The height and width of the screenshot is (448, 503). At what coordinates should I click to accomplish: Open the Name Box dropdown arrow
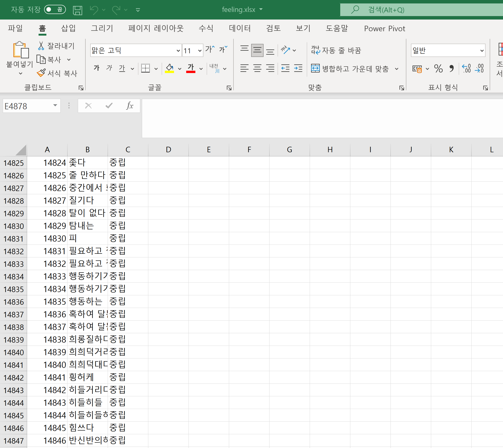click(x=55, y=106)
